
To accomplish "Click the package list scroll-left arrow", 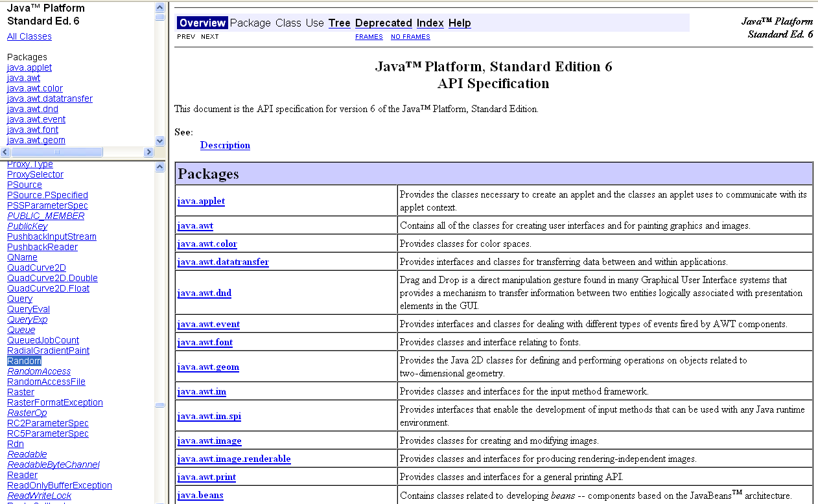I will coord(5,152).
